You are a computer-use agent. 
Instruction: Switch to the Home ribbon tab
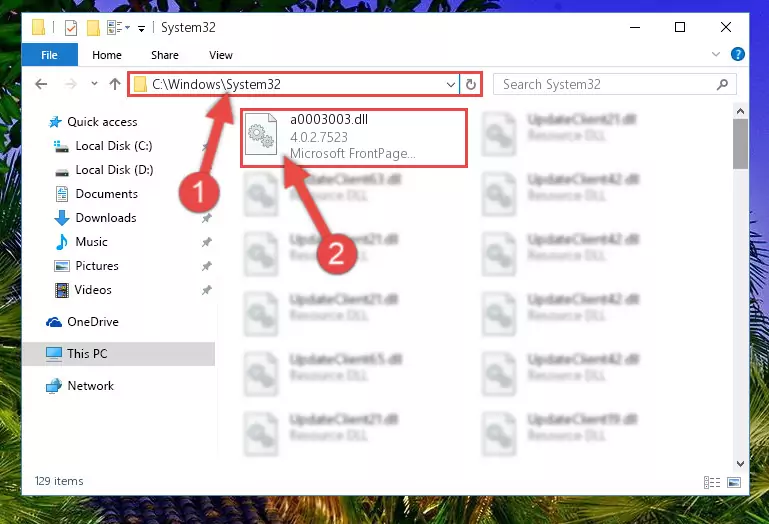pos(106,55)
